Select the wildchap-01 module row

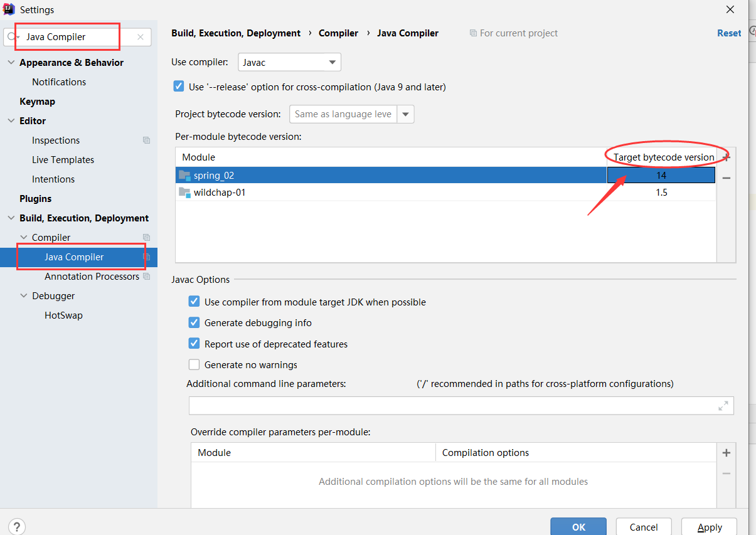click(x=445, y=193)
